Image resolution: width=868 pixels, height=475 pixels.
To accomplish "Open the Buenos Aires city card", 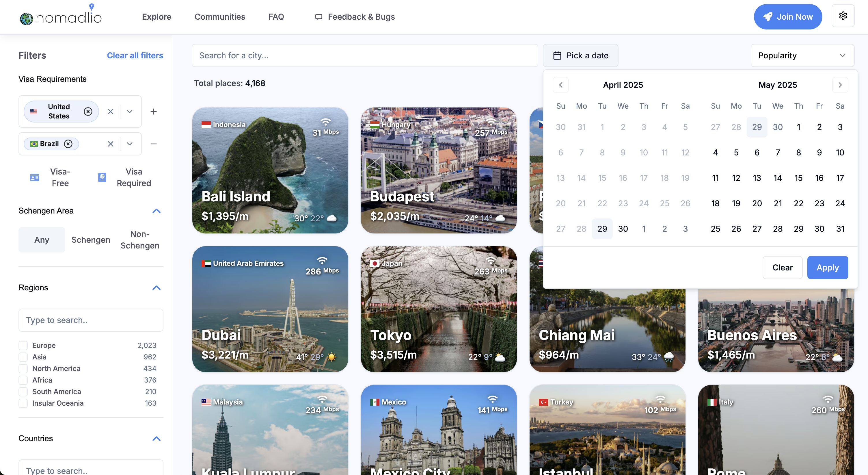I will pyautogui.click(x=776, y=331).
